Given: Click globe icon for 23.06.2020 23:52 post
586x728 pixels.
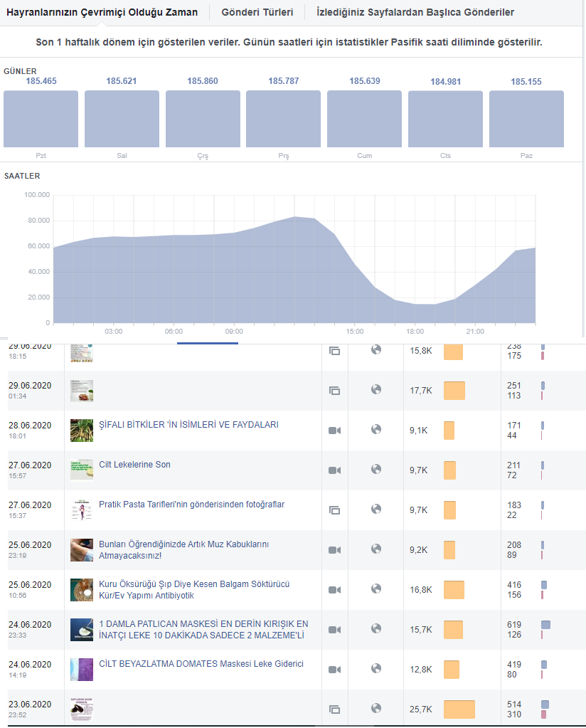Looking at the screenshot, I should click(376, 708).
